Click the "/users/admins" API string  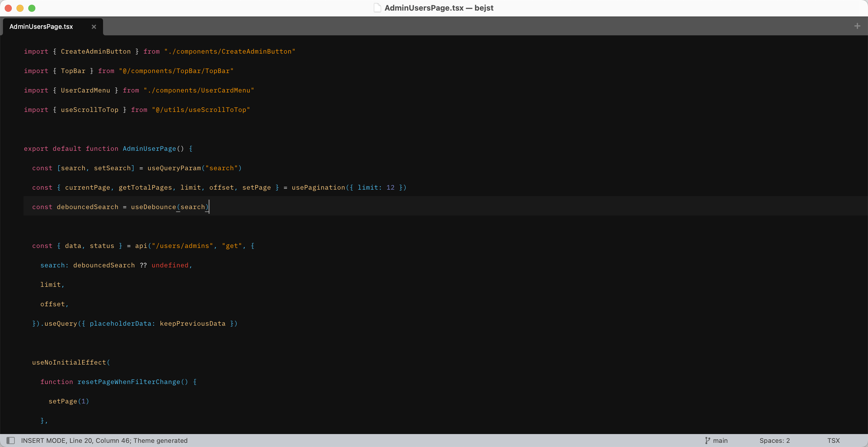point(182,245)
